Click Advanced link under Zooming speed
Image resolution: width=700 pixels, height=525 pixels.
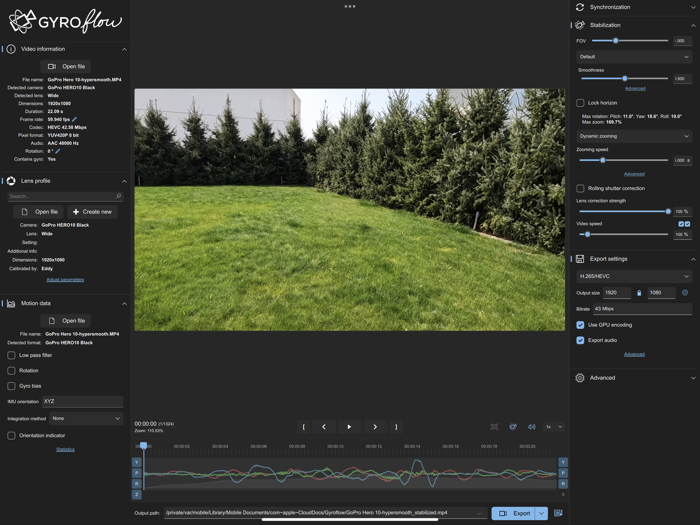[634, 174]
